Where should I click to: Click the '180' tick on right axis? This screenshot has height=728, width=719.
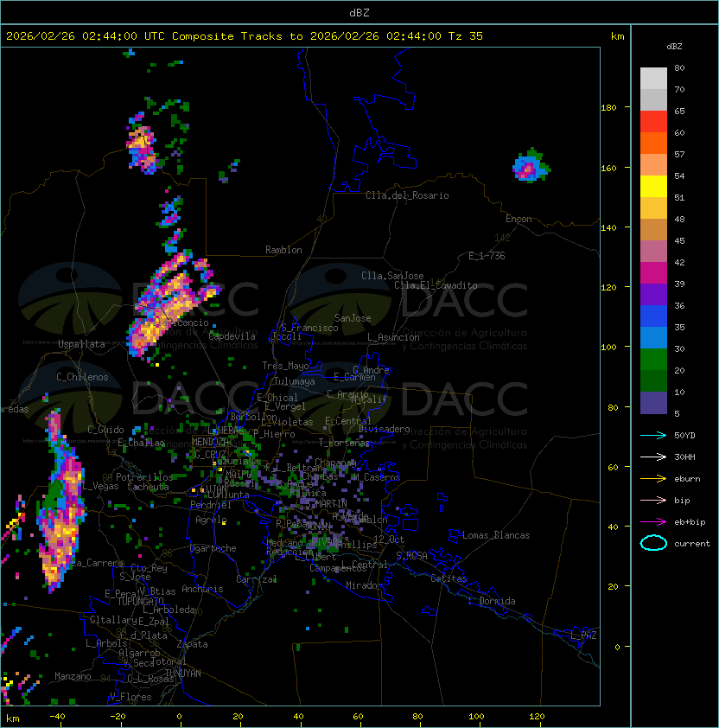tap(608, 108)
